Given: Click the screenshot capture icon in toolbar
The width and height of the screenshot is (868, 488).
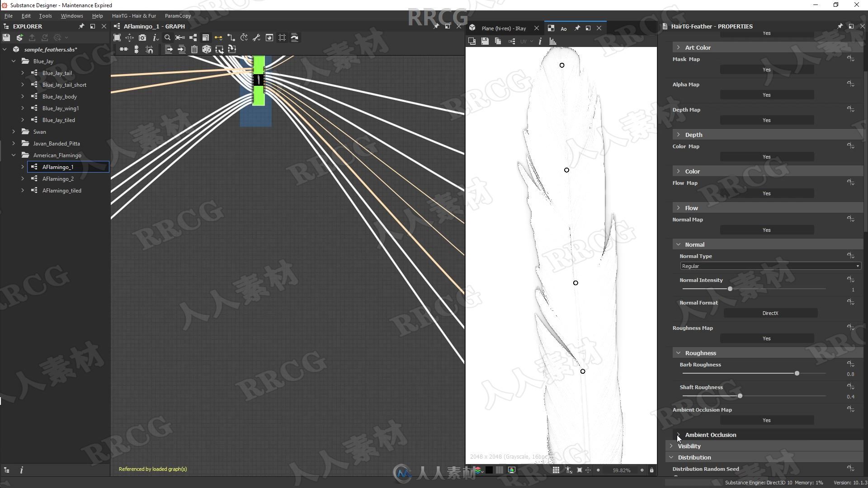Looking at the screenshot, I should [x=142, y=38].
